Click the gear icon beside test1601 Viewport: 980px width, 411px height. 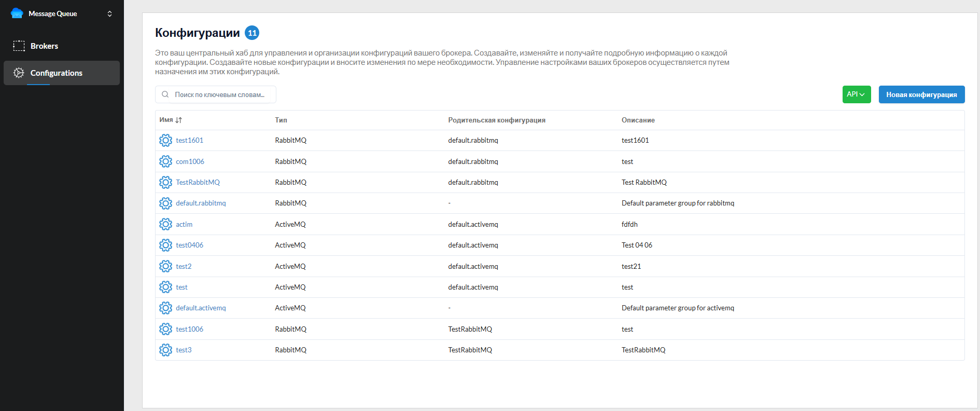(165, 140)
